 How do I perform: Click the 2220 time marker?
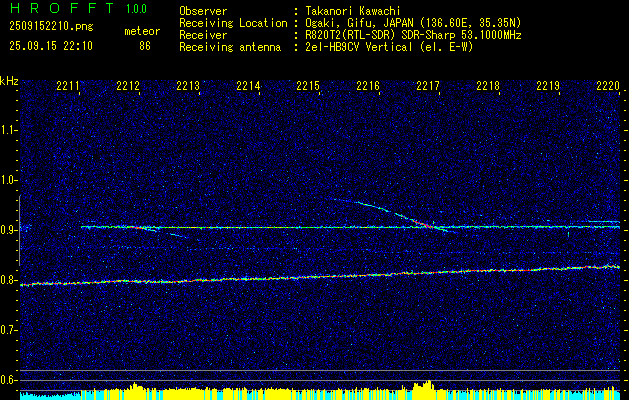point(608,86)
